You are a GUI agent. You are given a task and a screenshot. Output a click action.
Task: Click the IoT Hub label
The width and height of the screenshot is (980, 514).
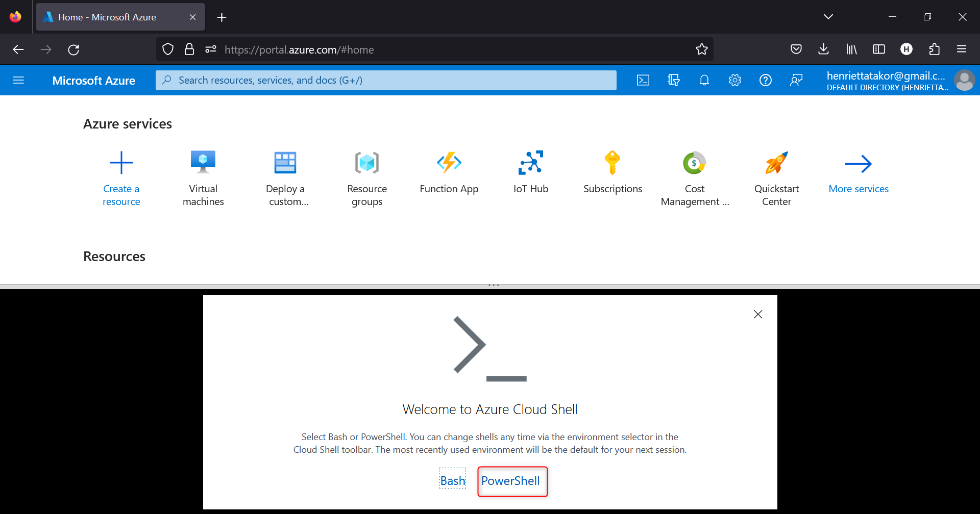531,189
